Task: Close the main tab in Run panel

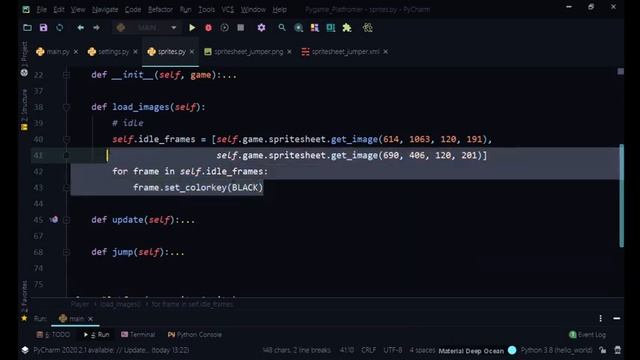Action: tap(91, 319)
